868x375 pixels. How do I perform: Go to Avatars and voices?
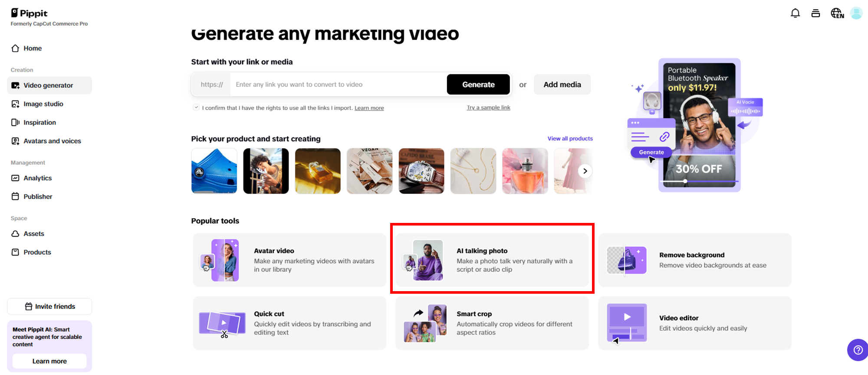click(x=52, y=141)
